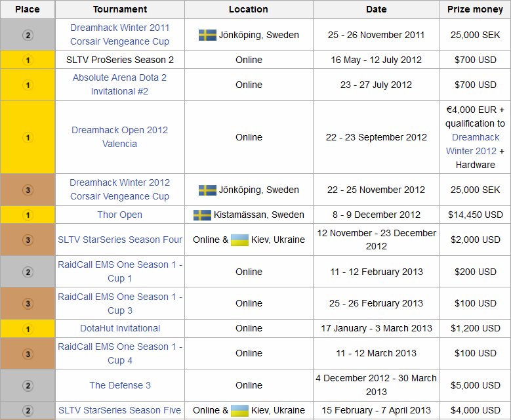Viewport: 511px width, 420px height.
Task: Click Sweden flag in Dreamhack Winter 2012 row
Action: (207, 190)
